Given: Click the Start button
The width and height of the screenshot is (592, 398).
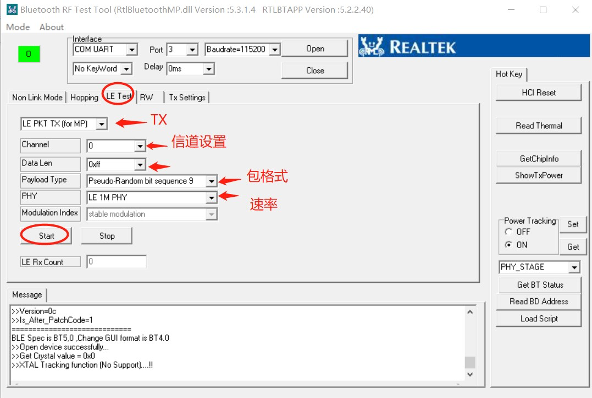Looking at the screenshot, I should pos(46,236).
